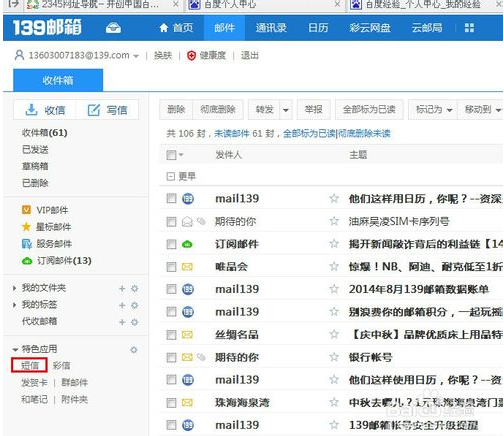This screenshot has width=504, height=436.
Task: Click the plus icon next to 我的文件夹
Action: (122, 288)
